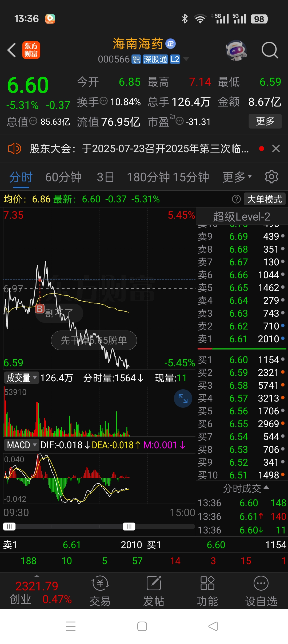Image resolution: width=288 pixels, height=644 pixels.
Task: Tap the 更多 quote details button
Action: [x=265, y=121]
